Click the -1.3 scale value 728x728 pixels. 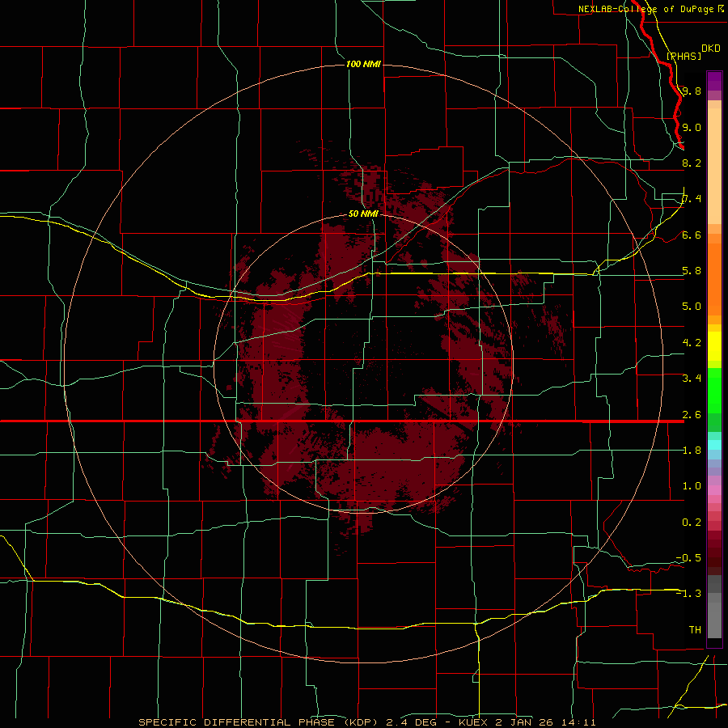[x=688, y=594]
